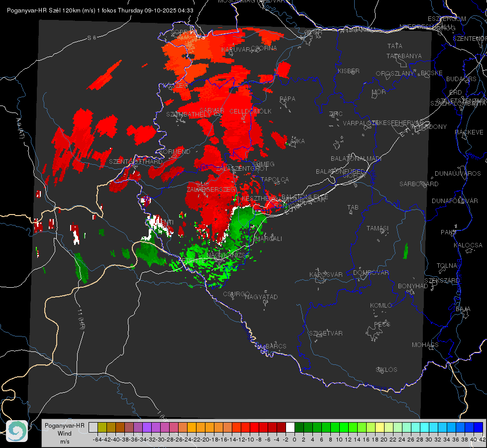Click the ZIRC town label

(x=336, y=114)
